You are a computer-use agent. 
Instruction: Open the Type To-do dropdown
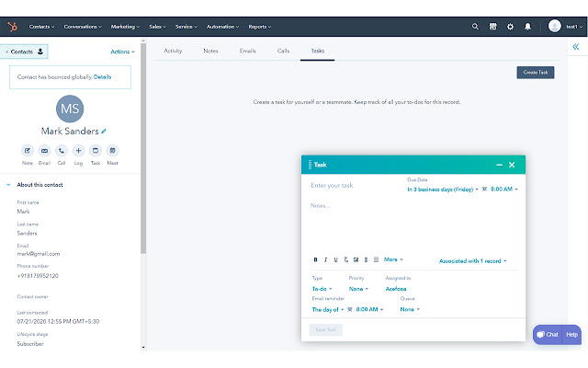pos(322,289)
